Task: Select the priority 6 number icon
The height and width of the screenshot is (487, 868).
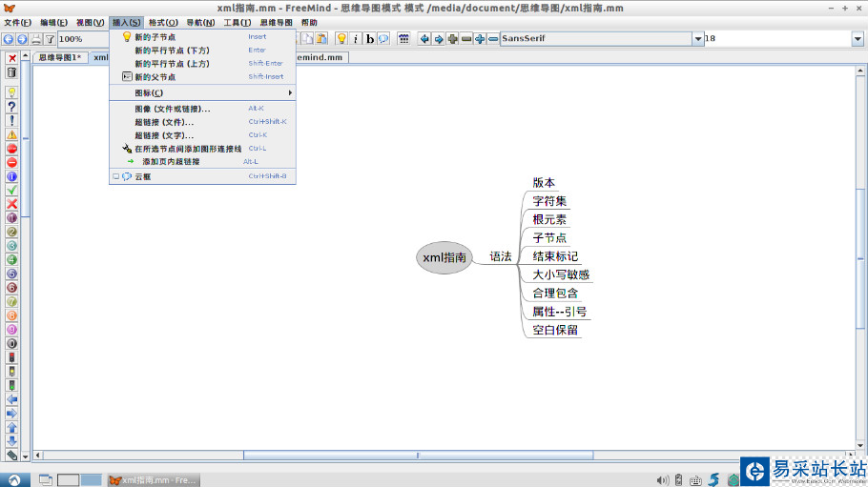Action: click(11, 287)
